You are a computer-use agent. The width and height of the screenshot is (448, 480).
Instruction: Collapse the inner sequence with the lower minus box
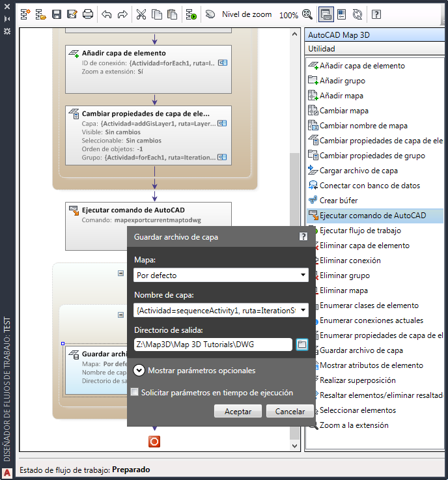click(x=121, y=315)
